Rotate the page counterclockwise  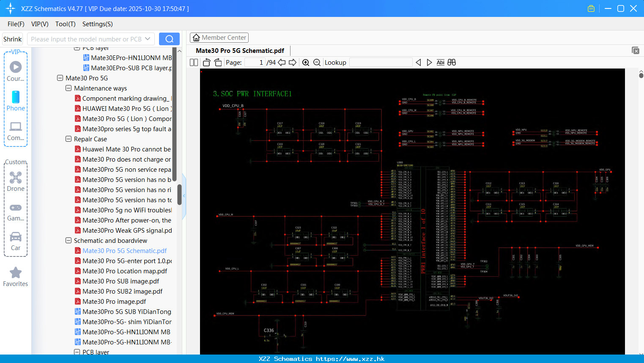tap(206, 63)
